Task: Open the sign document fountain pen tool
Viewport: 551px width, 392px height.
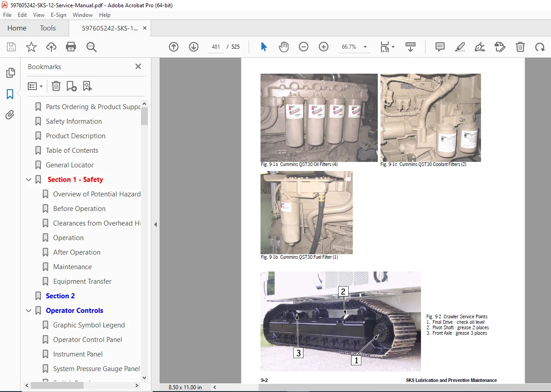Action: [x=480, y=47]
